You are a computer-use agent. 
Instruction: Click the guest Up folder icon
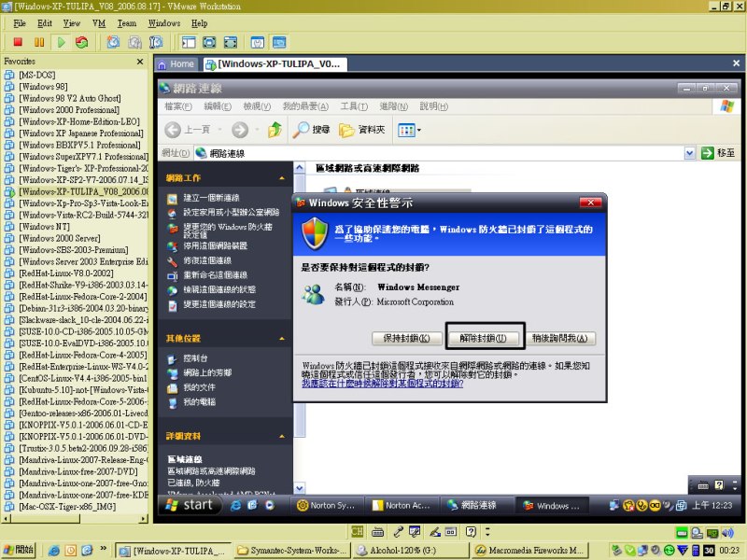pyautogui.click(x=275, y=130)
